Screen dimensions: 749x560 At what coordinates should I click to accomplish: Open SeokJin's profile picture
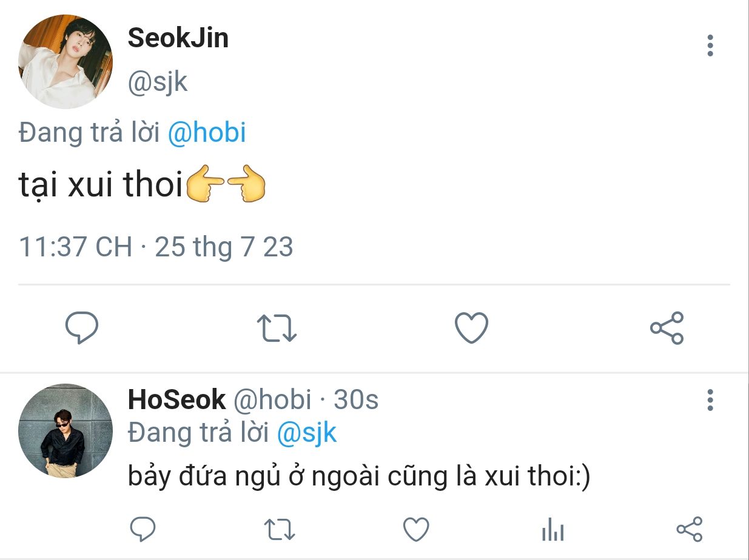coord(65,62)
